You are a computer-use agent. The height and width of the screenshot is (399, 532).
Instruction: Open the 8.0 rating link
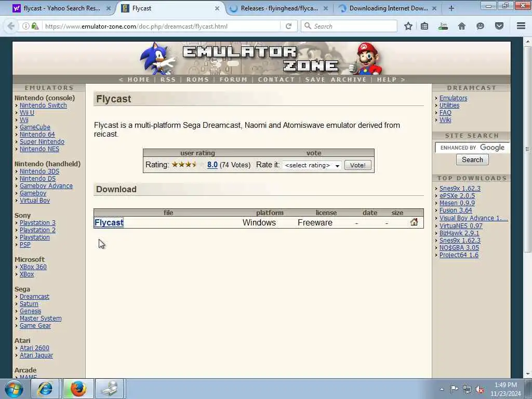click(x=212, y=165)
